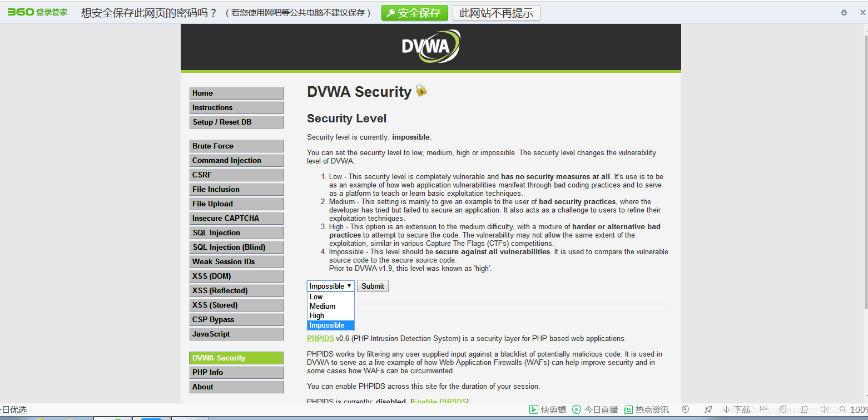Open the Instructions page
Viewport: 868px width, 420px height.
point(236,107)
